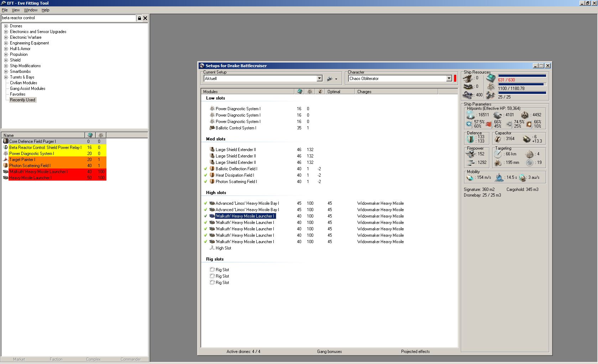Switch to the Faction tab
The image size is (598, 364).
pos(56,359)
